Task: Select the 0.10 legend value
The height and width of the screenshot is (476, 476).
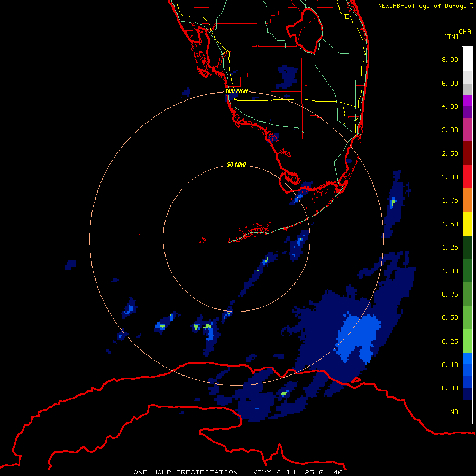Action: [x=450, y=365]
